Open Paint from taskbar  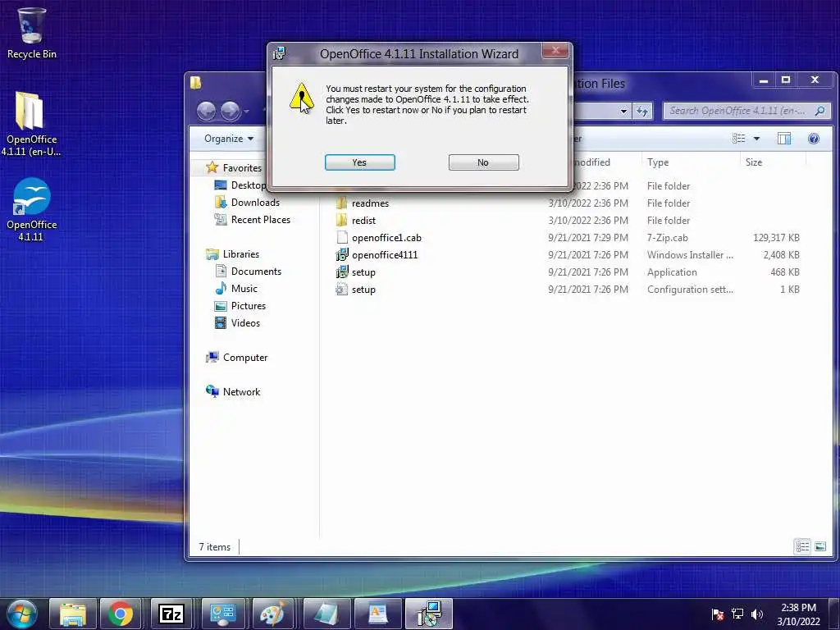coord(273,614)
